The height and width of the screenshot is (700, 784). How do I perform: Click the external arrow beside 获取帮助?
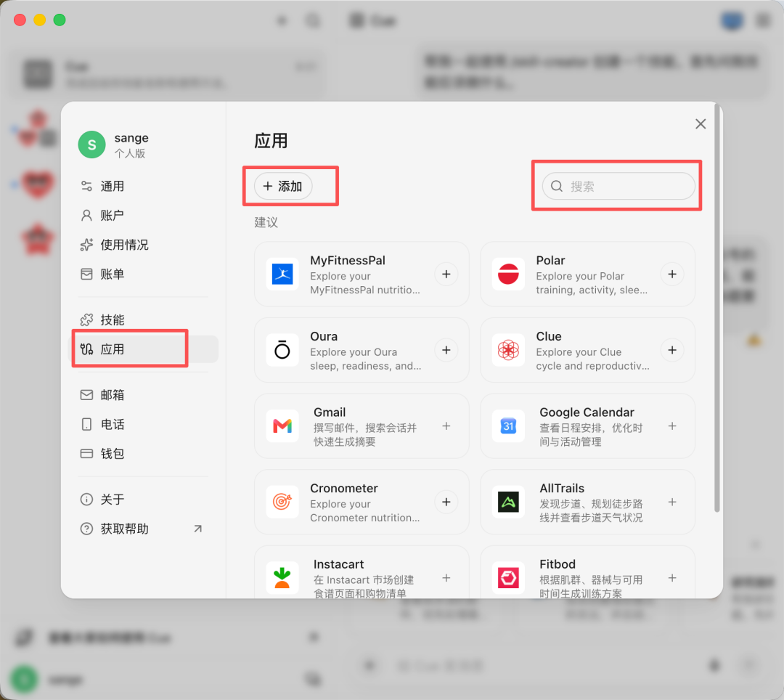point(198,529)
